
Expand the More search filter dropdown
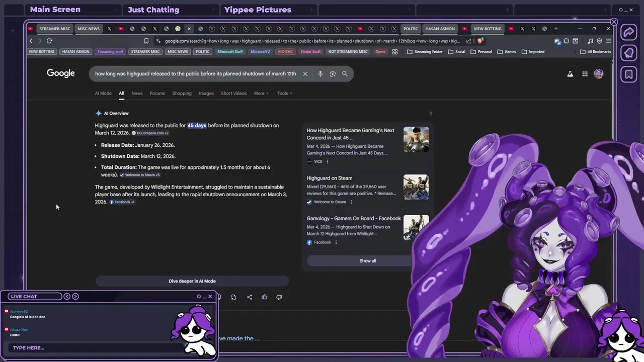tap(261, 93)
